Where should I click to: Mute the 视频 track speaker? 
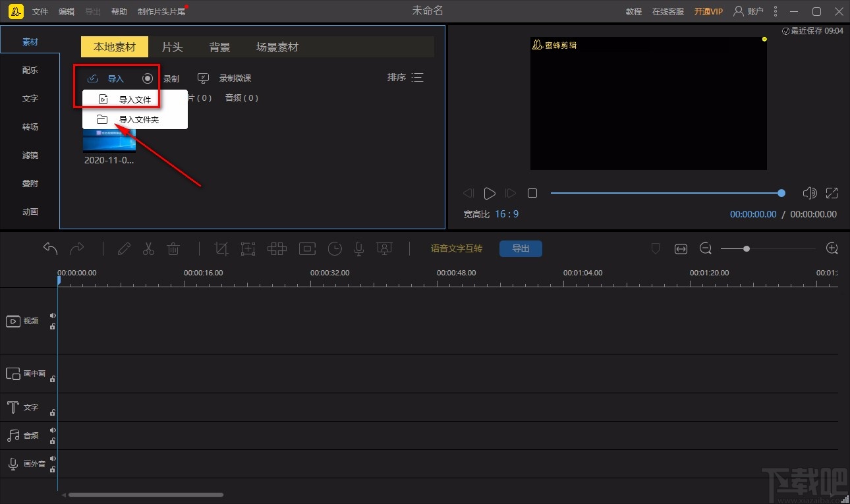coord(53,316)
